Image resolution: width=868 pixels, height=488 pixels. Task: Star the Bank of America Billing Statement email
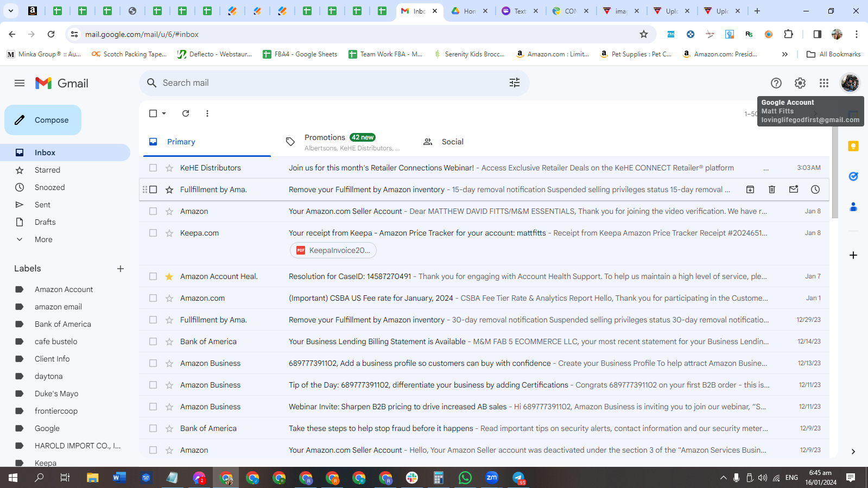(x=169, y=341)
